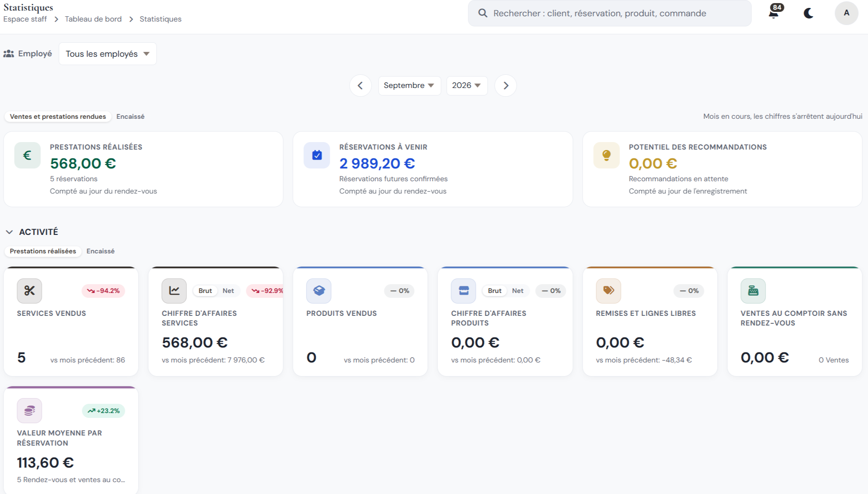Screen dimensions: 868x494
Task: Click the euro icon on Prestations réalisées card
Action: coord(27,155)
